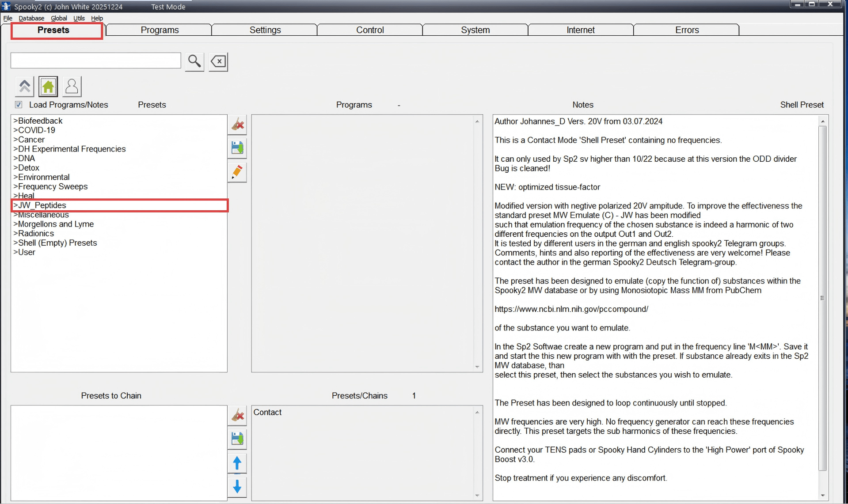This screenshot has width=848, height=504.
Task: Open the >Shell (Empty) Presets folder
Action: click(x=55, y=243)
